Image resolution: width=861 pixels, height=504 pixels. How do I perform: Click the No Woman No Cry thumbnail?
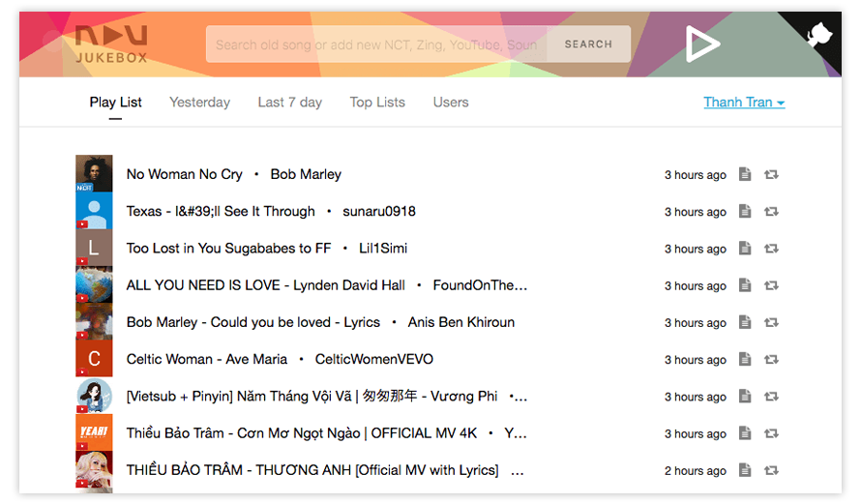pos(94,173)
